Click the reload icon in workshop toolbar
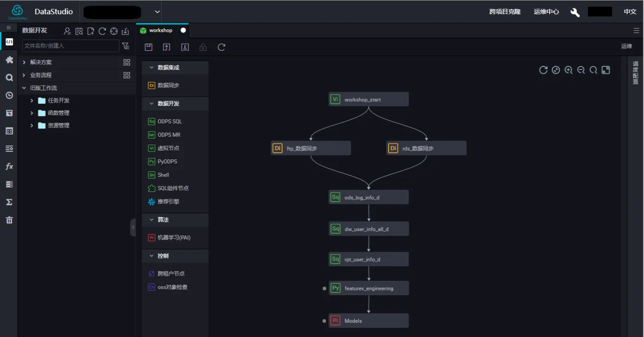The image size is (644, 337). click(x=222, y=47)
